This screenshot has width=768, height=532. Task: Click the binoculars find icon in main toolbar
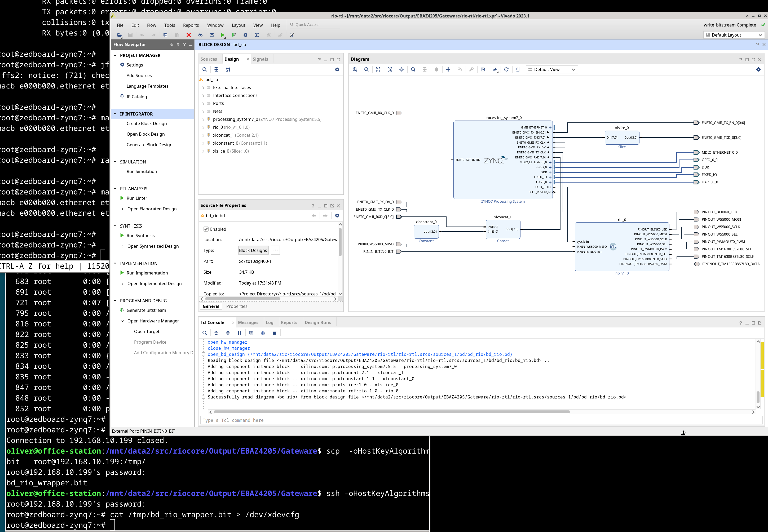(x=200, y=35)
